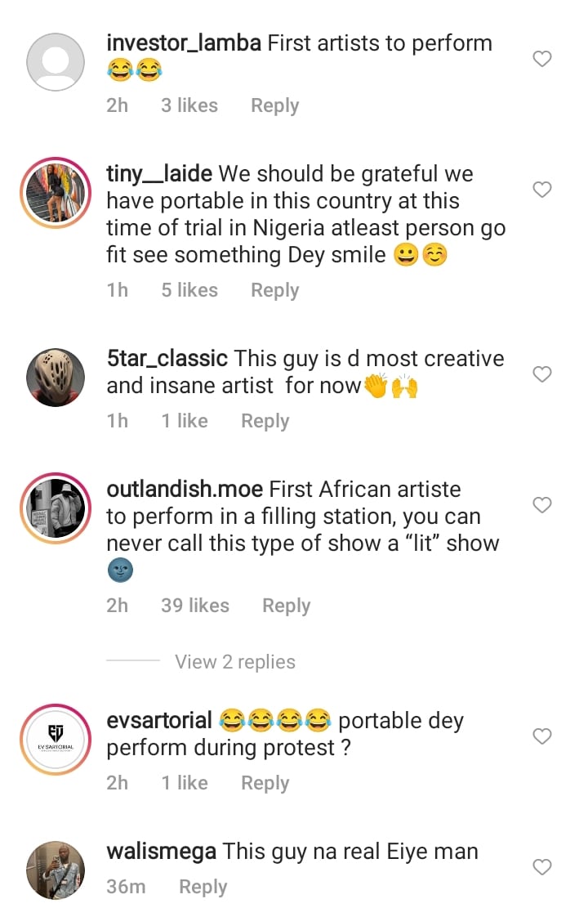Open outlandish.moe's story avatar
The image size is (588, 908).
pos(56,508)
